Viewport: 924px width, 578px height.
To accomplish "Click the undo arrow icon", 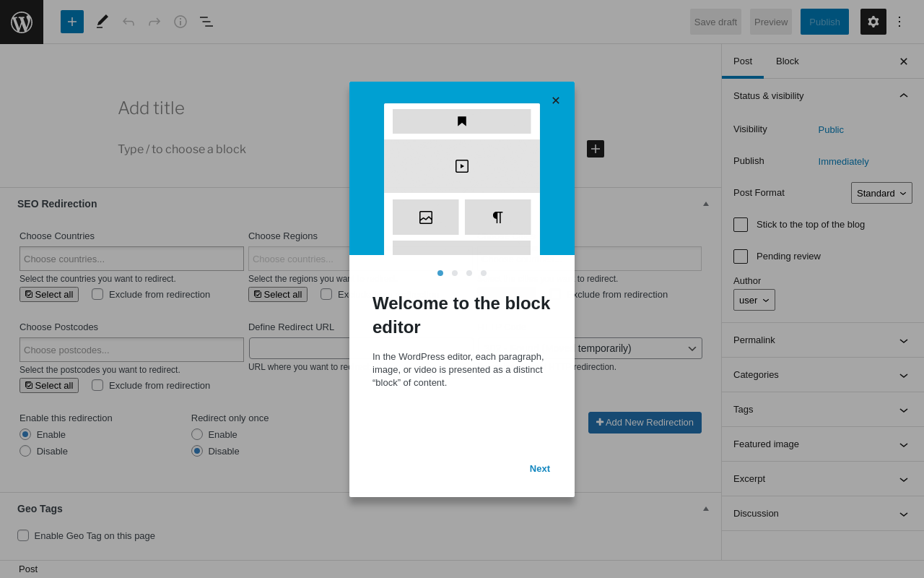I will [x=128, y=22].
